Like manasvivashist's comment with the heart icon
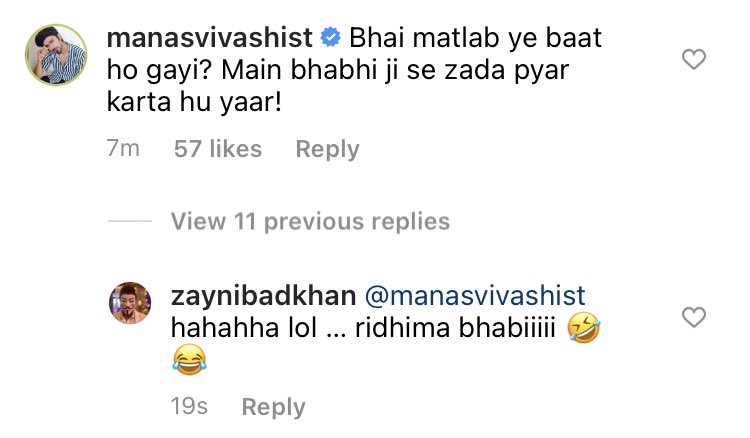This screenshot has width=750, height=438. tap(694, 59)
